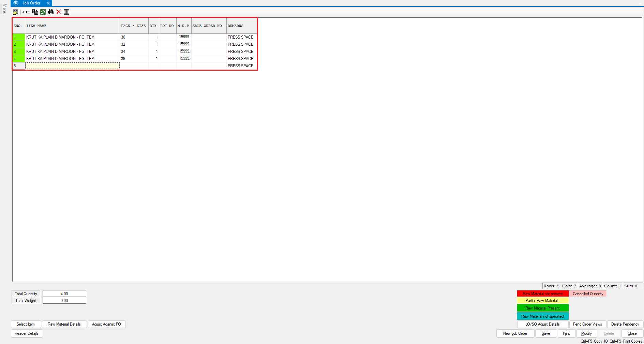This screenshot has width=644, height=344.
Task: Open search with the binoculars icon
Action: 51,12
